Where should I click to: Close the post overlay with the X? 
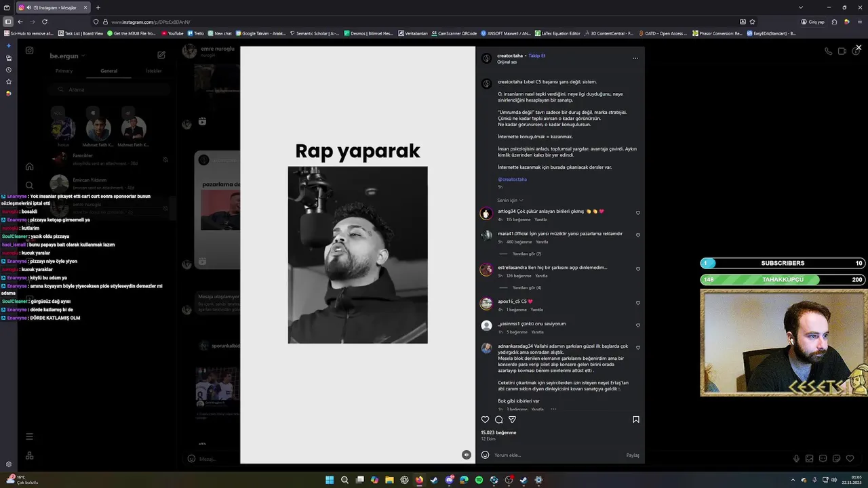point(859,47)
